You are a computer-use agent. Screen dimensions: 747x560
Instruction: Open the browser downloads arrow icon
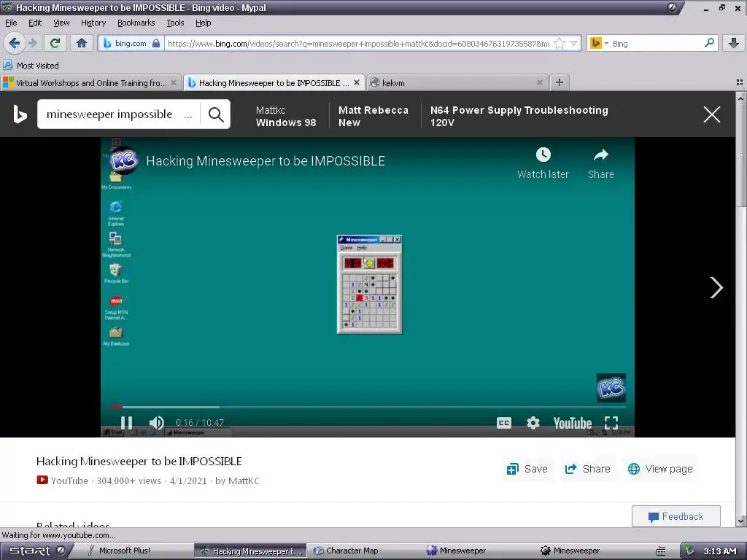pyautogui.click(x=734, y=43)
